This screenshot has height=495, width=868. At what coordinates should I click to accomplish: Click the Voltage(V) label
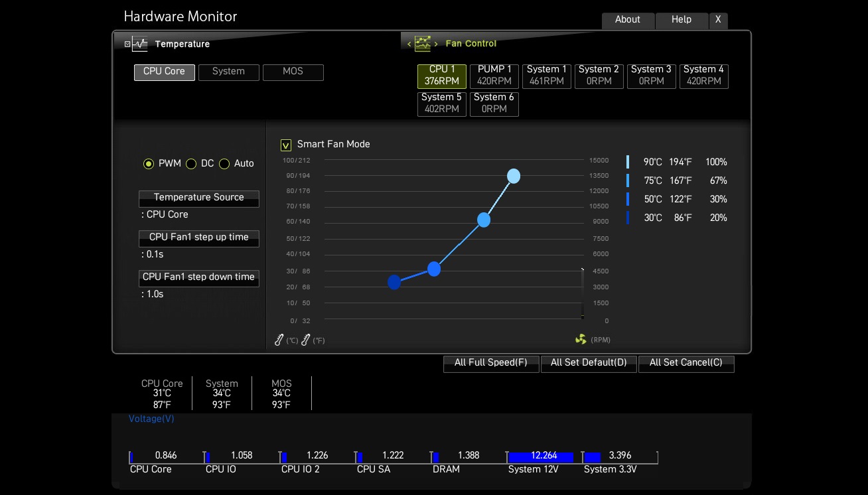tap(151, 419)
